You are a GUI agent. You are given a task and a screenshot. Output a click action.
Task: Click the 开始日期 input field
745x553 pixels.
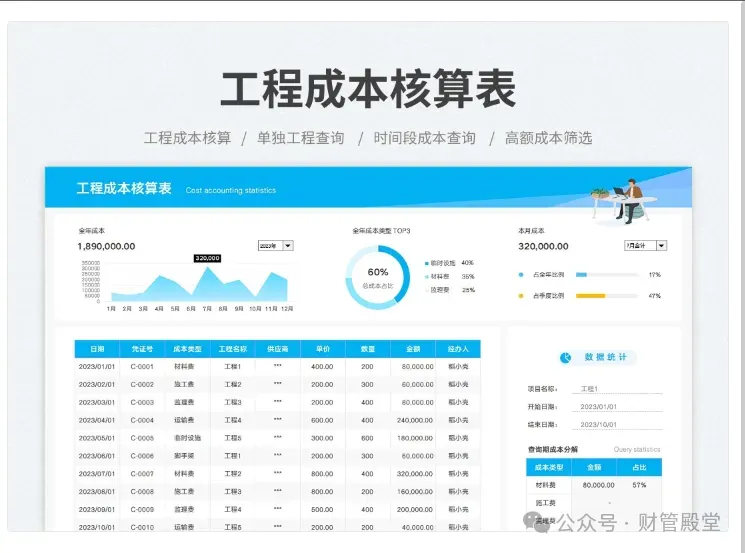click(x=617, y=407)
